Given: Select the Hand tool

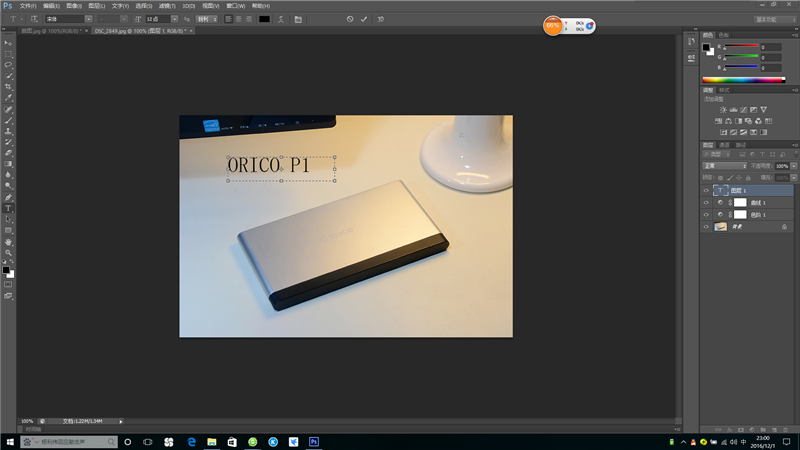Looking at the screenshot, I should pos(8,242).
